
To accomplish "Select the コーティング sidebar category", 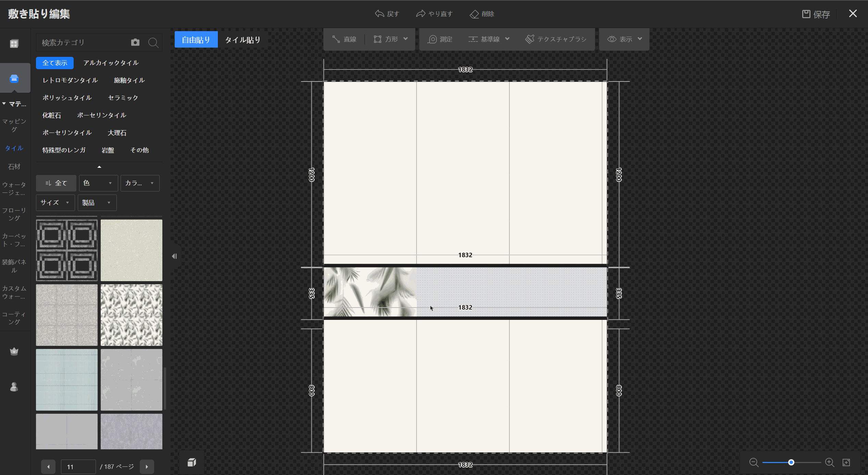I will click(x=14, y=318).
